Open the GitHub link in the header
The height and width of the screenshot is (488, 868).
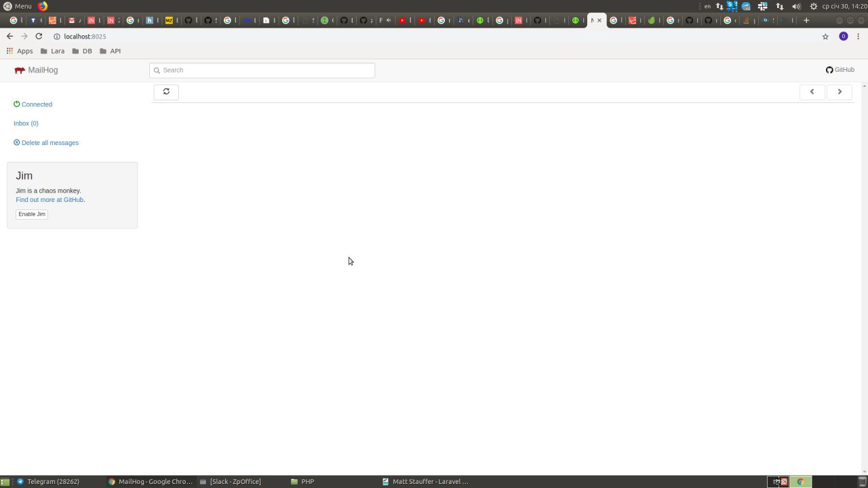(840, 70)
